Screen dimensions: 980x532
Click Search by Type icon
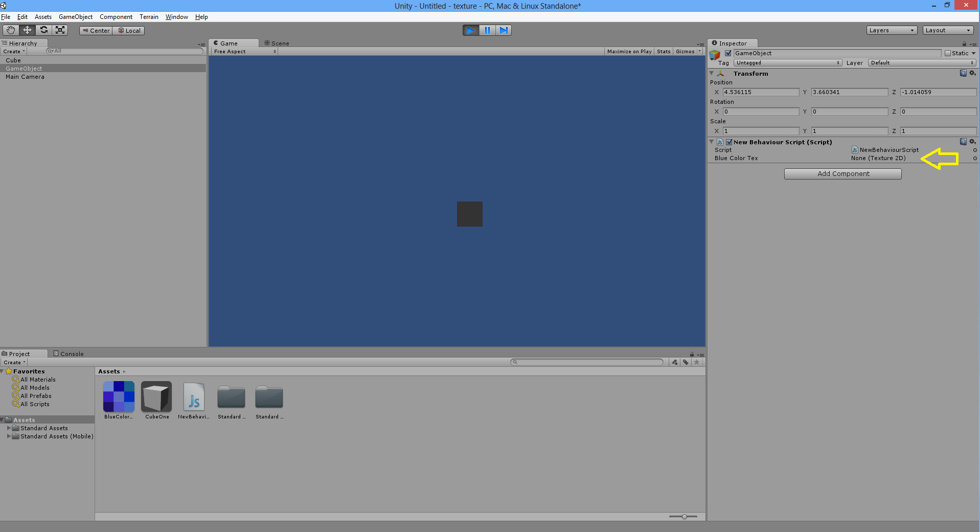675,362
